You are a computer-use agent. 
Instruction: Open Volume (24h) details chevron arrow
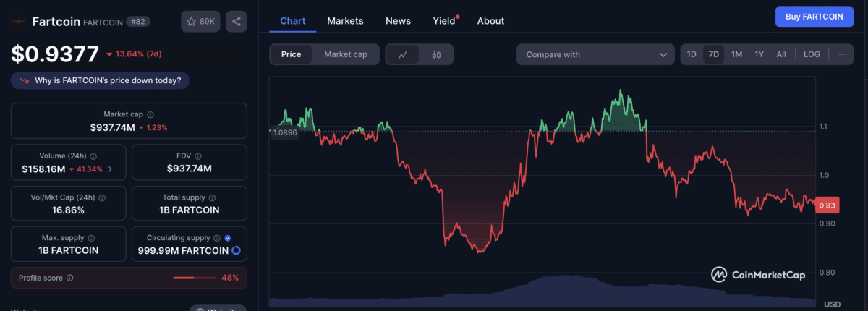click(x=111, y=169)
